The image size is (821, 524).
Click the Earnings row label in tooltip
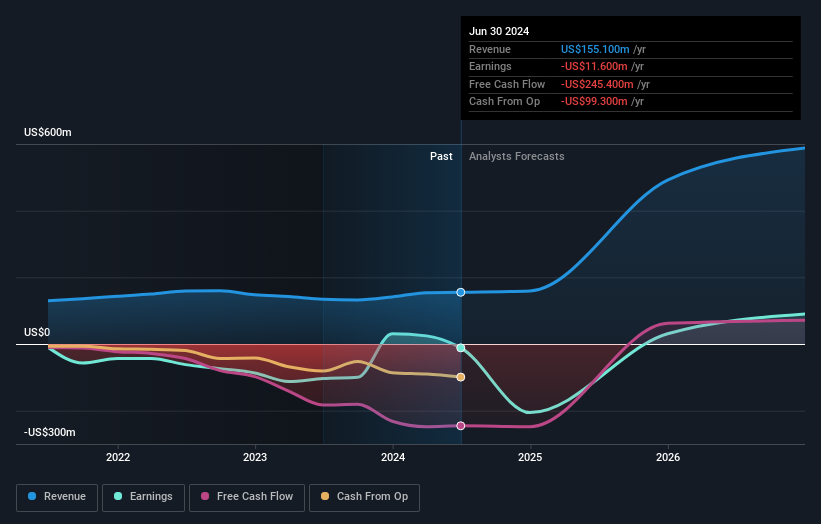tap(490, 66)
